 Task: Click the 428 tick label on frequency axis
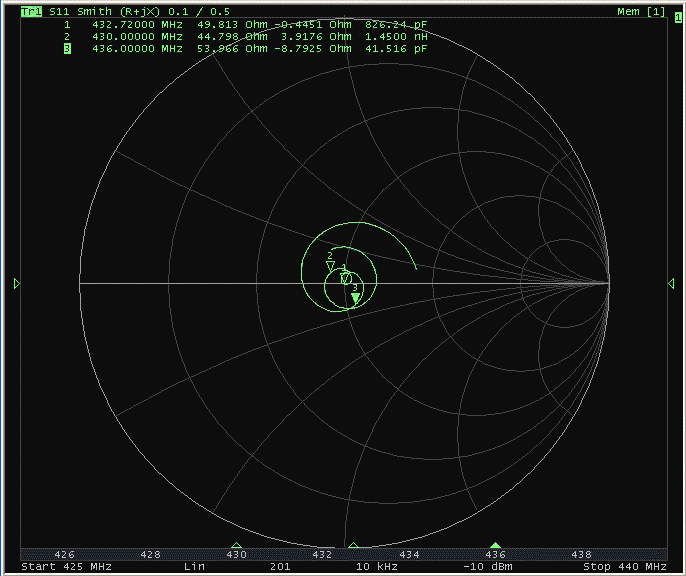pyautogui.click(x=150, y=555)
